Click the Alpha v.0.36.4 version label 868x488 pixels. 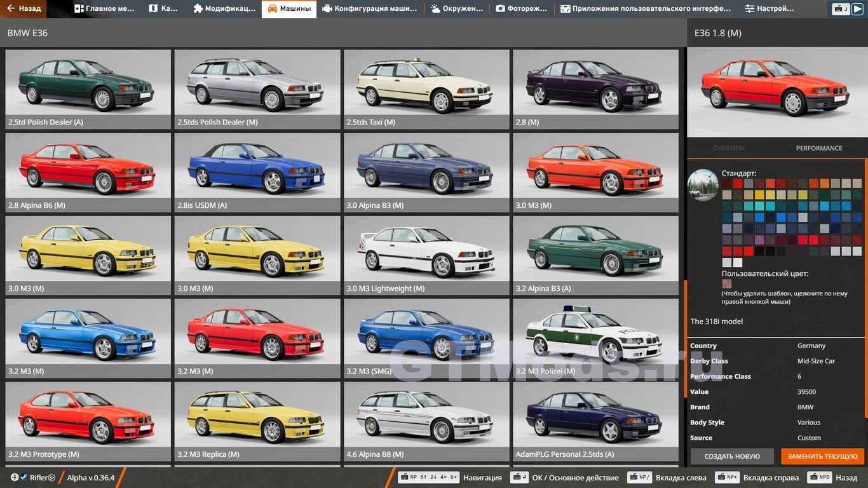pos(91,477)
